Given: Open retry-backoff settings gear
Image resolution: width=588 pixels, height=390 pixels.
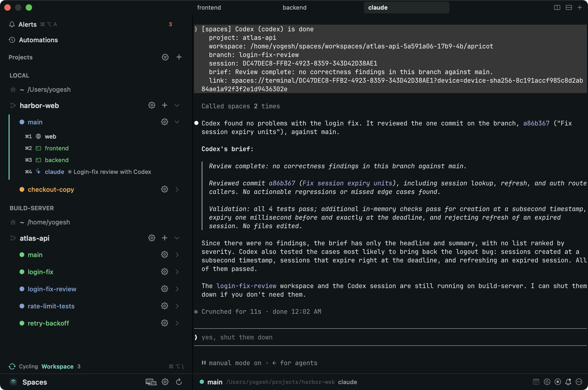Looking at the screenshot, I should (165, 323).
